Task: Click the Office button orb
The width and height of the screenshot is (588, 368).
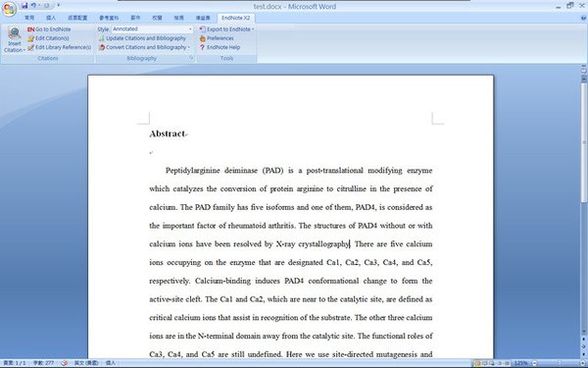Action: [x=9, y=8]
